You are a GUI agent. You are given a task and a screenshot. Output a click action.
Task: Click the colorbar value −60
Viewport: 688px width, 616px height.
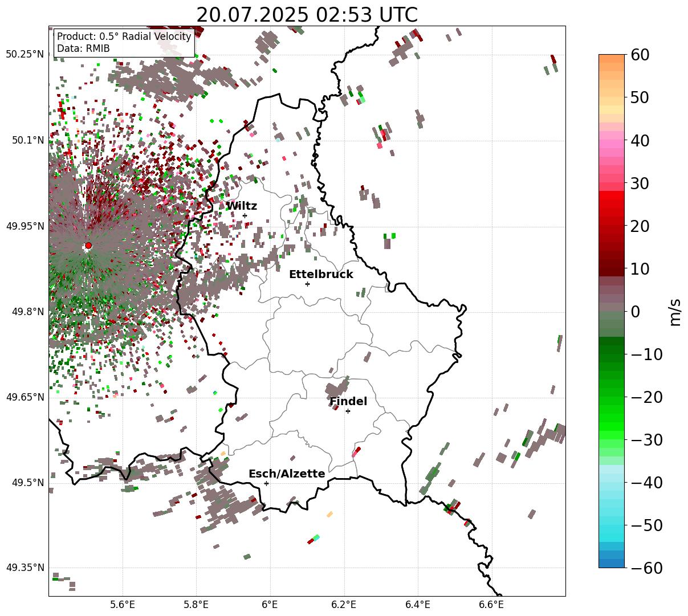(646, 568)
